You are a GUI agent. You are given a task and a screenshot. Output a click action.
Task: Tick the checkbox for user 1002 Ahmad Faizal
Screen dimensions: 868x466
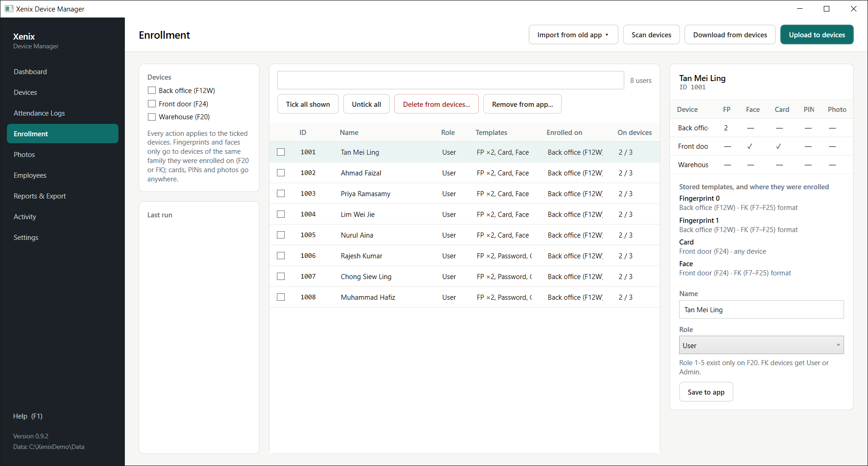point(281,173)
